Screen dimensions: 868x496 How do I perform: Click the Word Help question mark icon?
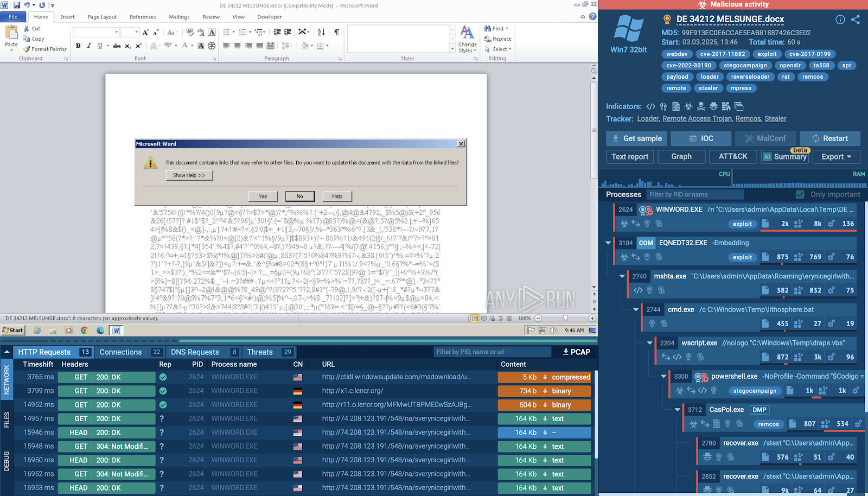(592, 17)
